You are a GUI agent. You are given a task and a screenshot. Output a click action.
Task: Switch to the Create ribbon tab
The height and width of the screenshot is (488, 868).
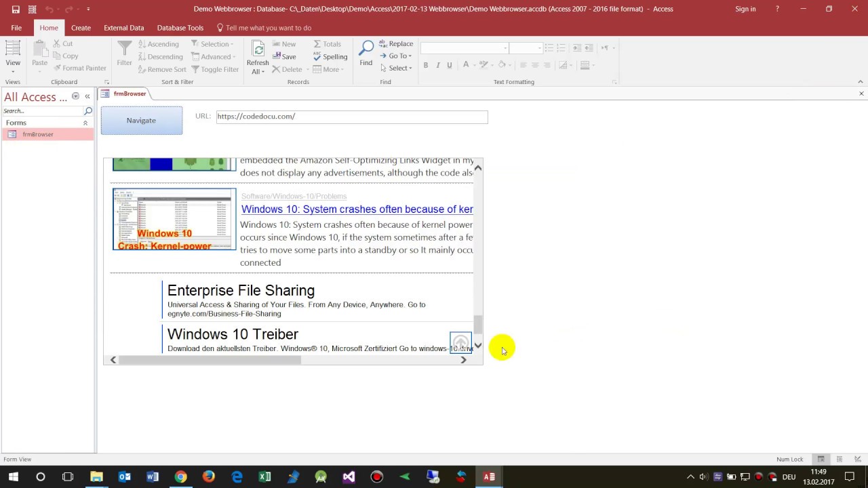[x=81, y=28]
